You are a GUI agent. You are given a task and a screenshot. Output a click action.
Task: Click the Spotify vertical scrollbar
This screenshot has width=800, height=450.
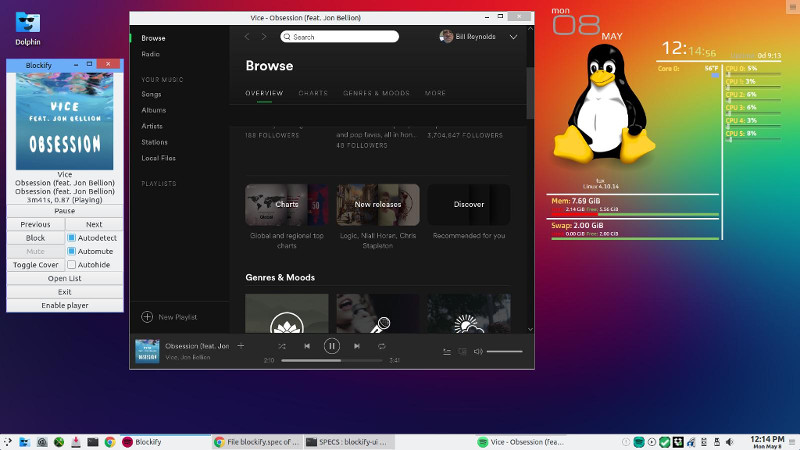530,93
